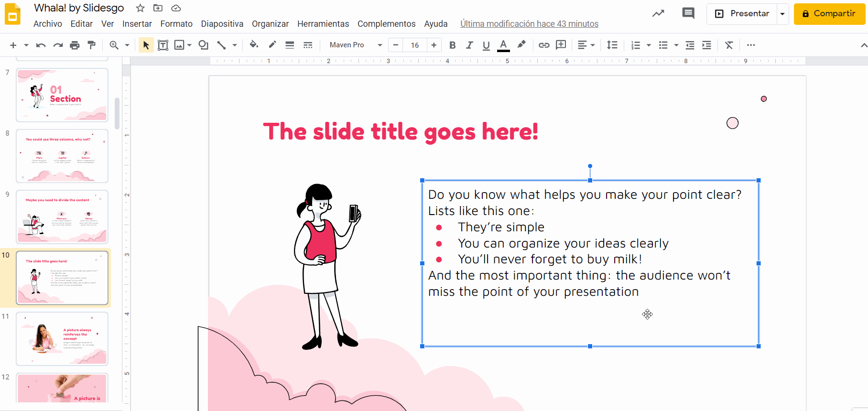Expand the zoom level dropdown
This screenshot has height=411, width=868.
click(x=127, y=45)
